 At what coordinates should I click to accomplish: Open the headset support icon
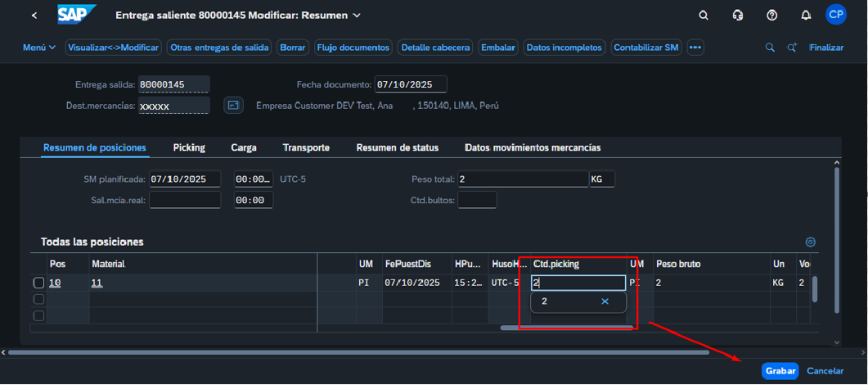click(738, 16)
